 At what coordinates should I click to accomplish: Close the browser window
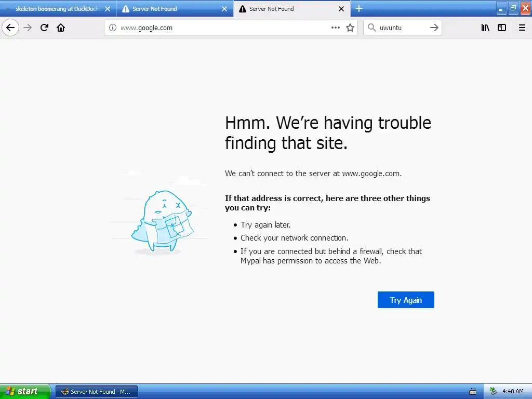(525, 9)
